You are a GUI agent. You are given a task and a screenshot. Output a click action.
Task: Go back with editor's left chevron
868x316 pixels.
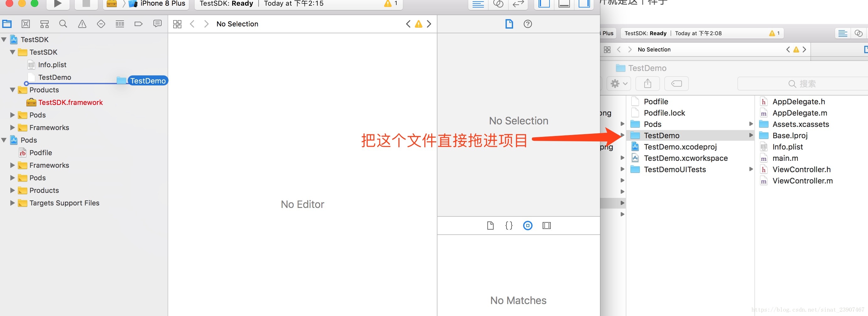(x=192, y=24)
